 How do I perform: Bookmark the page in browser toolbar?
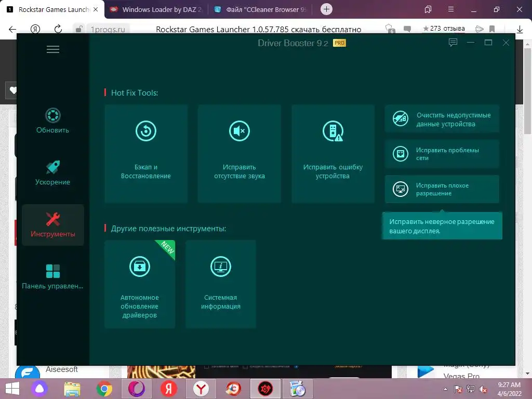coord(492,29)
